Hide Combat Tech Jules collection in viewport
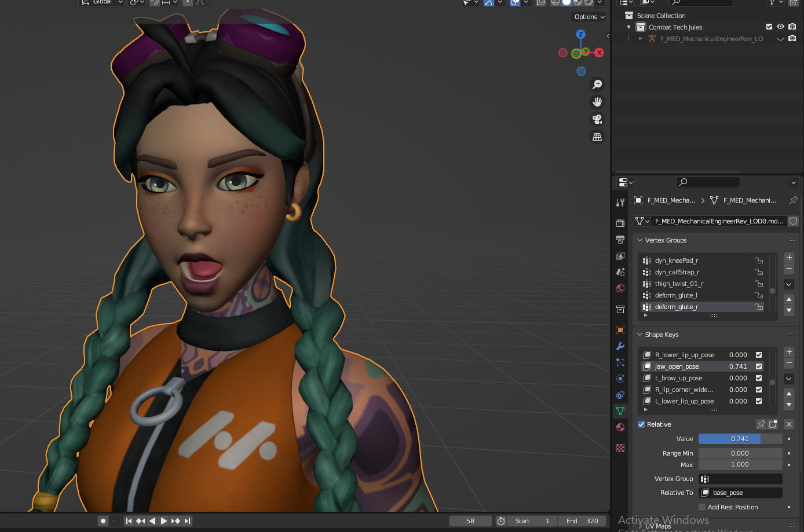804x532 pixels. (x=781, y=27)
